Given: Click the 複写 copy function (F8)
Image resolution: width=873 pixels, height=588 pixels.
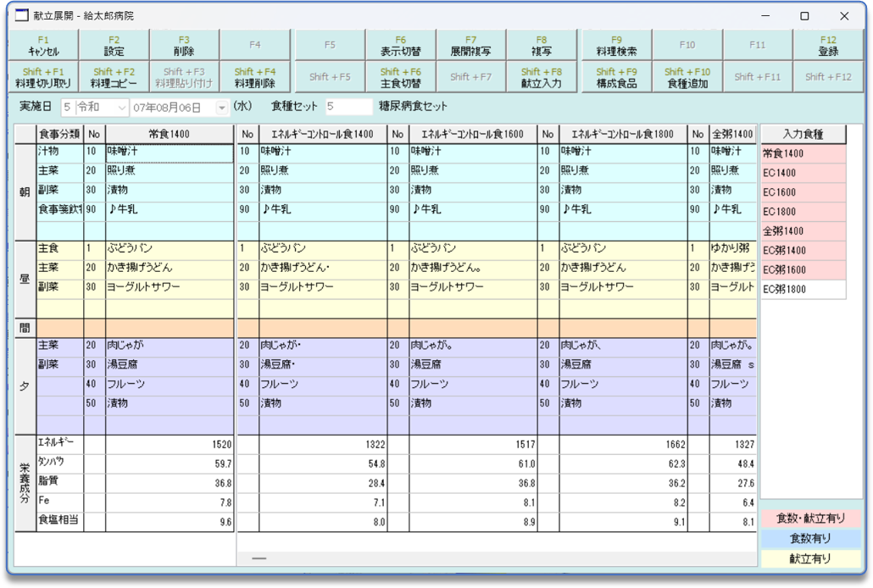Looking at the screenshot, I should pos(543,42).
